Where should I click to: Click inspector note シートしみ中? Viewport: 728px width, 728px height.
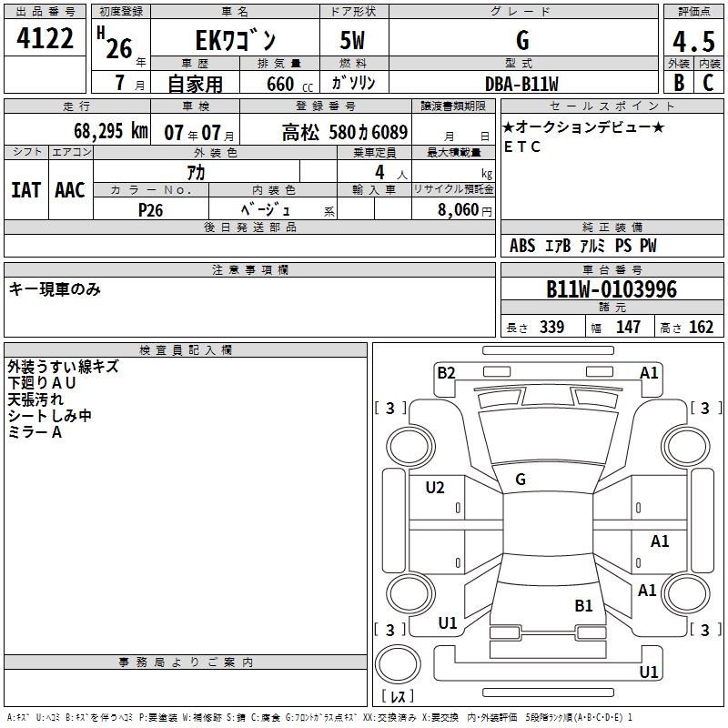pos(50,416)
